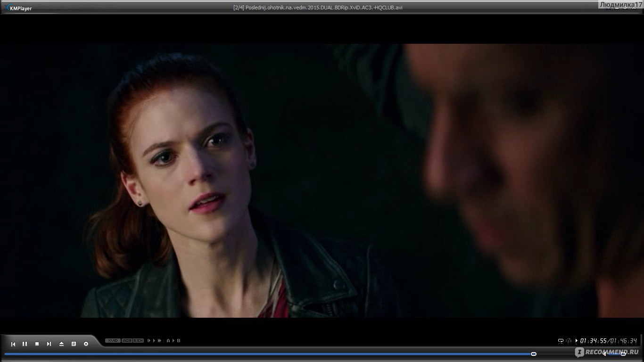Open a file with the eject icon
The height and width of the screenshot is (362, 644).
click(x=61, y=344)
